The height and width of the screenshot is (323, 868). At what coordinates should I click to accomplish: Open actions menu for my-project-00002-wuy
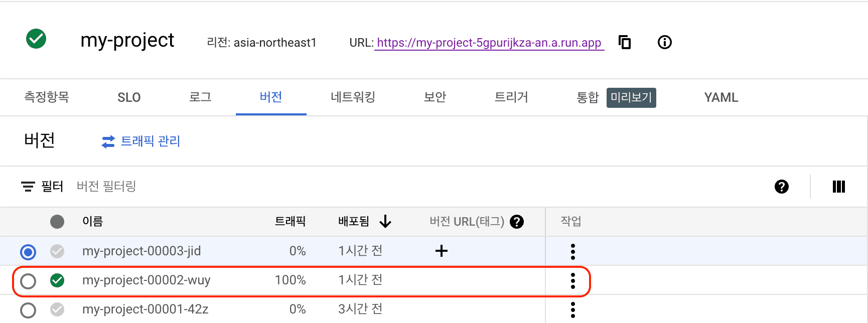pos(572,281)
